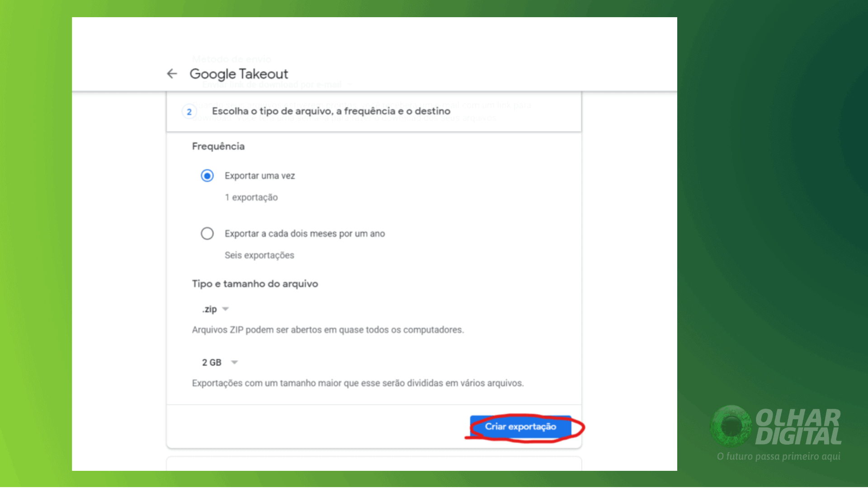868x488 pixels.
Task: Click the text Seis exportações
Action: 259,255
